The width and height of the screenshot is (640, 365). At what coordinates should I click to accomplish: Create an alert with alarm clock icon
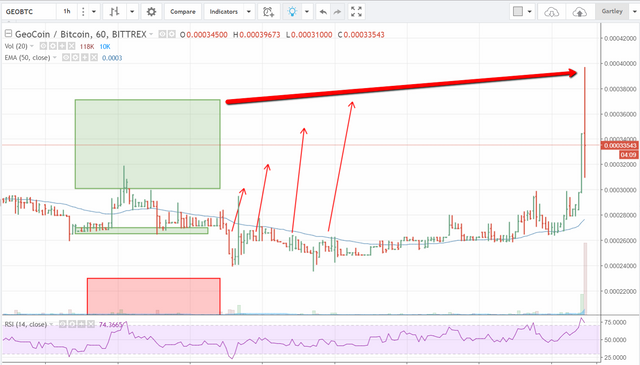[269, 12]
